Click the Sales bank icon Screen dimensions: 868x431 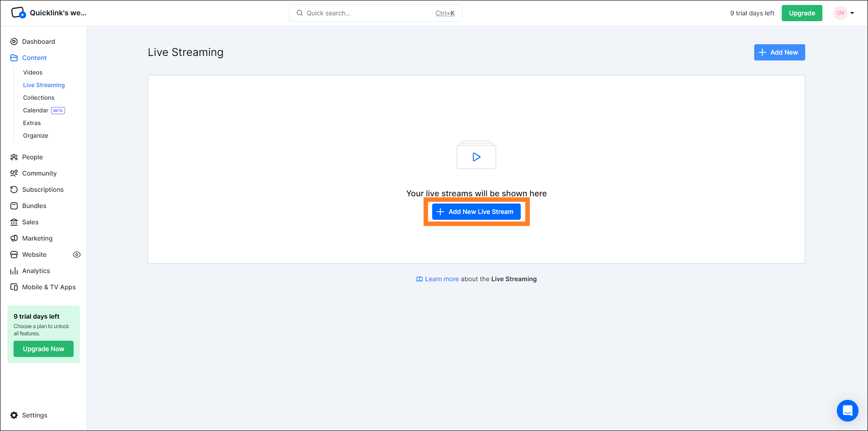coord(14,222)
